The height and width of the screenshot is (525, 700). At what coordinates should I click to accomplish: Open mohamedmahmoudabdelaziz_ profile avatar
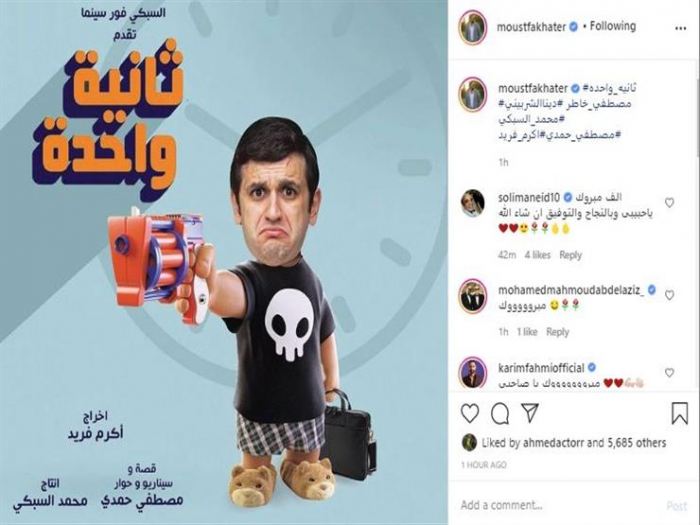[x=472, y=297]
